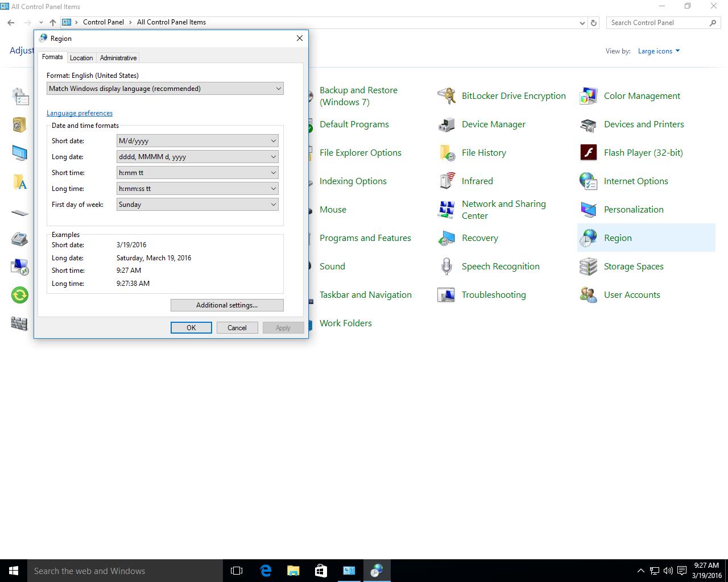The width and height of the screenshot is (728, 582).
Task: Click the Region globe icon in Control Panel
Action: click(x=589, y=238)
